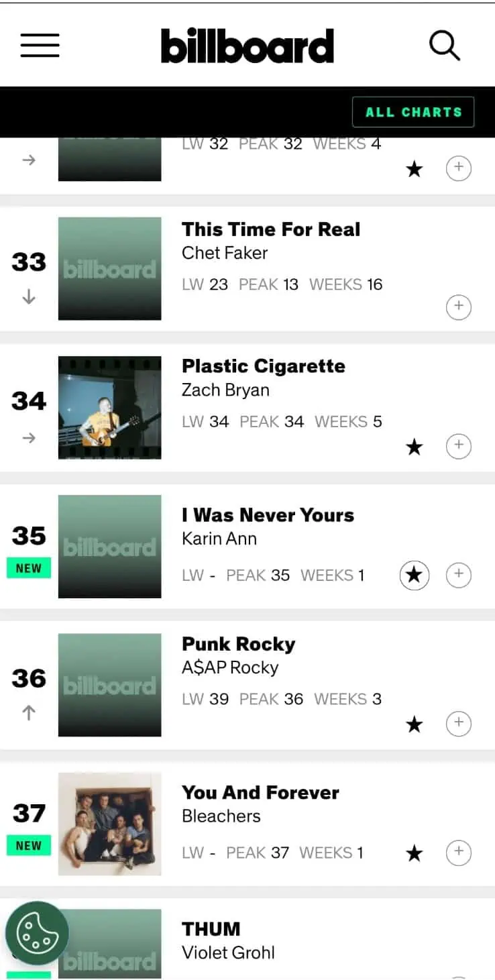Go to Billboard home via logo
Screen dimensions: 495x980
pos(248,46)
